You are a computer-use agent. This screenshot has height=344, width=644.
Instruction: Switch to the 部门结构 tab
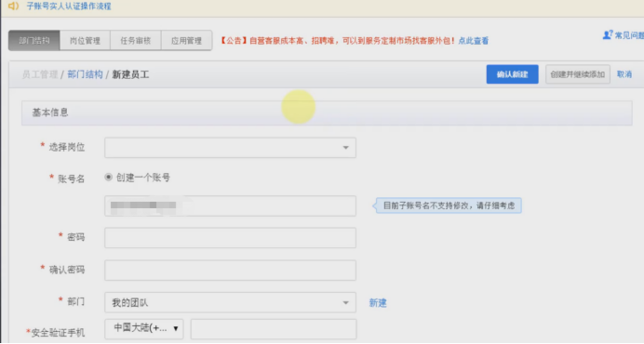pyautogui.click(x=34, y=41)
